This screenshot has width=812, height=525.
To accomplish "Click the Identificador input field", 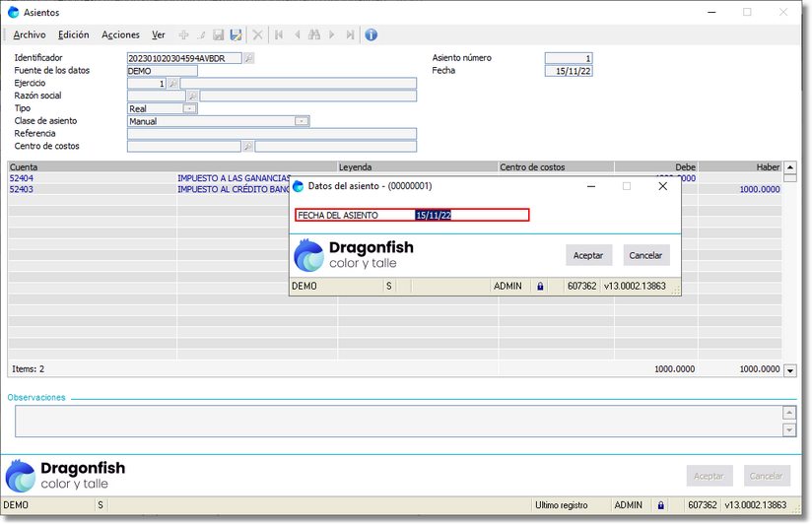I will [x=184, y=58].
